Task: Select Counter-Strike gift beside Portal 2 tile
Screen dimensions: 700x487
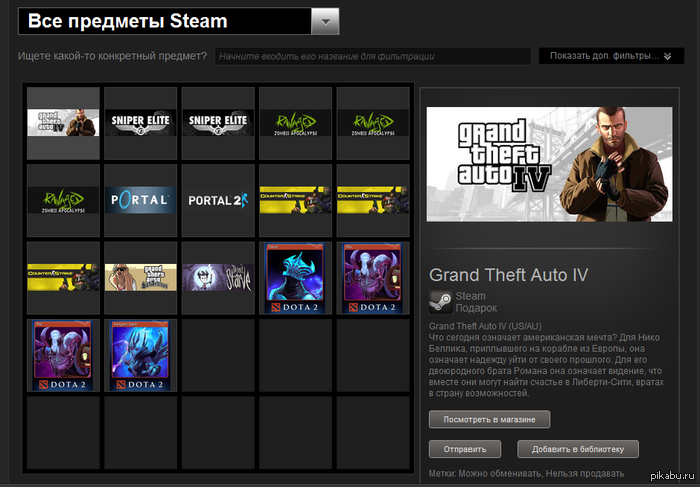Action: tap(296, 200)
